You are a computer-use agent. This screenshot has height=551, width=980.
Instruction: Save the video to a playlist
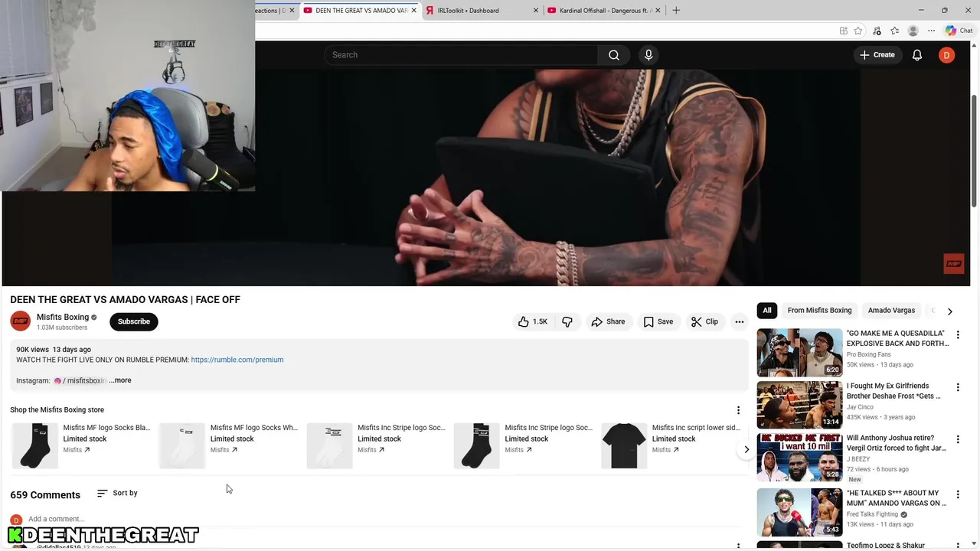pyautogui.click(x=658, y=321)
